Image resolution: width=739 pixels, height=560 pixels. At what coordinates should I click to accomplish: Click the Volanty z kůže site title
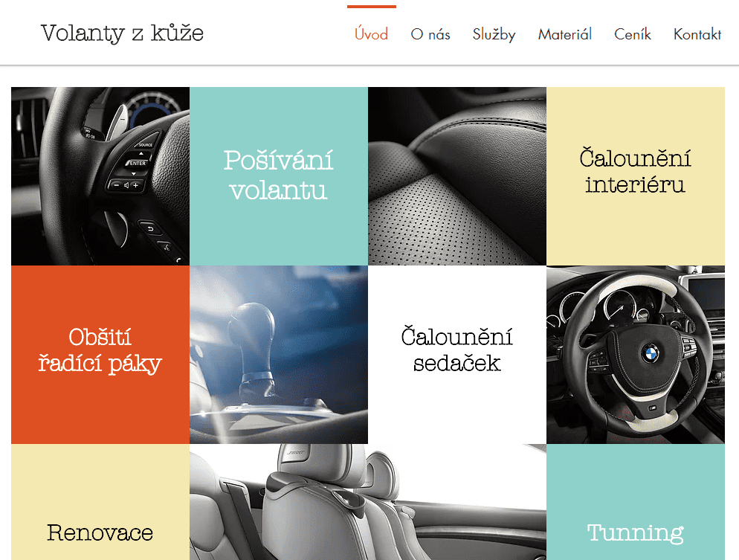tap(122, 33)
